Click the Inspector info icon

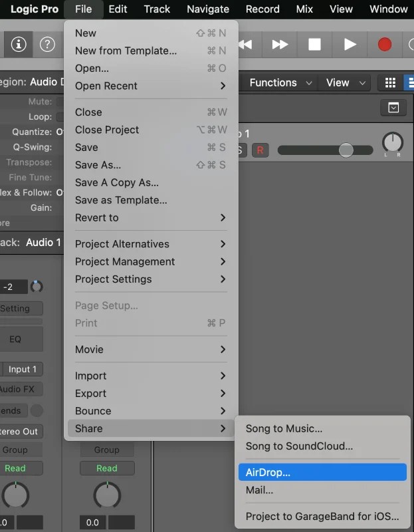point(18,45)
